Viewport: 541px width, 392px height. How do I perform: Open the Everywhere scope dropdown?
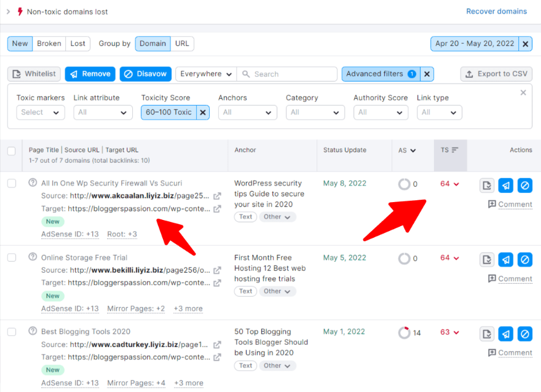(205, 73)
